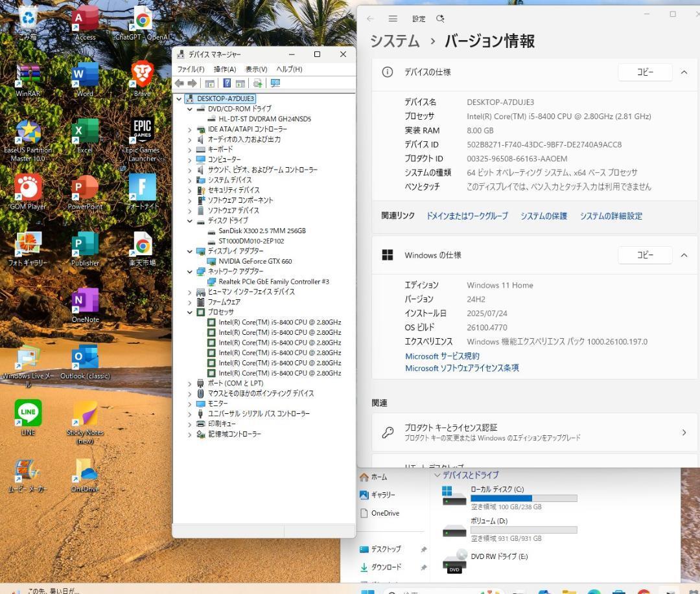The width and height of the screenshot is (700, 594).
Task: Open the Access desktop shortcut
Action: pyautogui.click(x=85, y=24)
